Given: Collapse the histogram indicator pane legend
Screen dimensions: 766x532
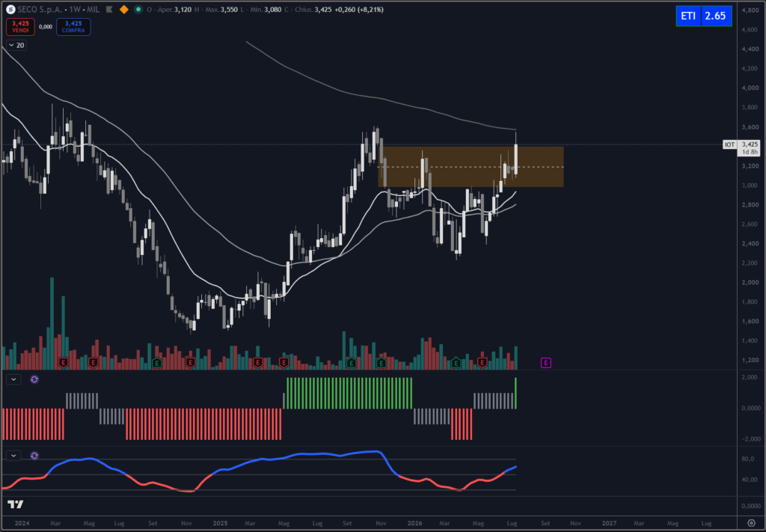Looking at the screenshot, I should [13, 379].
